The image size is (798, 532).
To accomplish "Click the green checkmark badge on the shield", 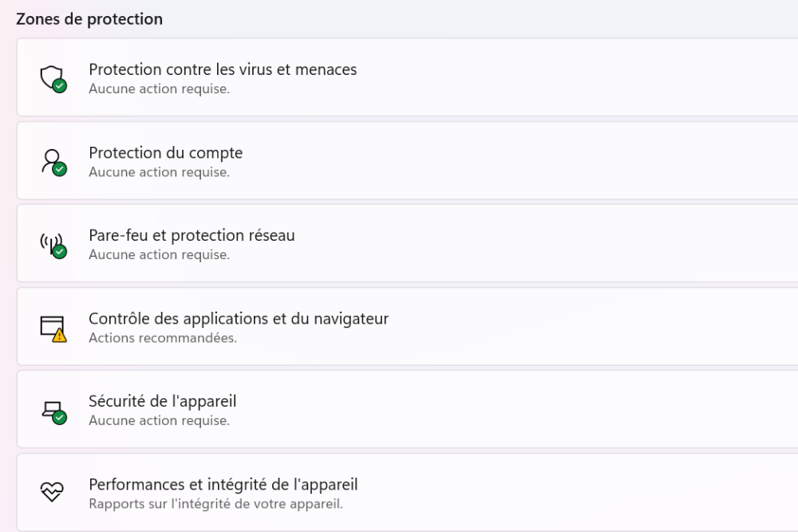I will pos(60,86).
